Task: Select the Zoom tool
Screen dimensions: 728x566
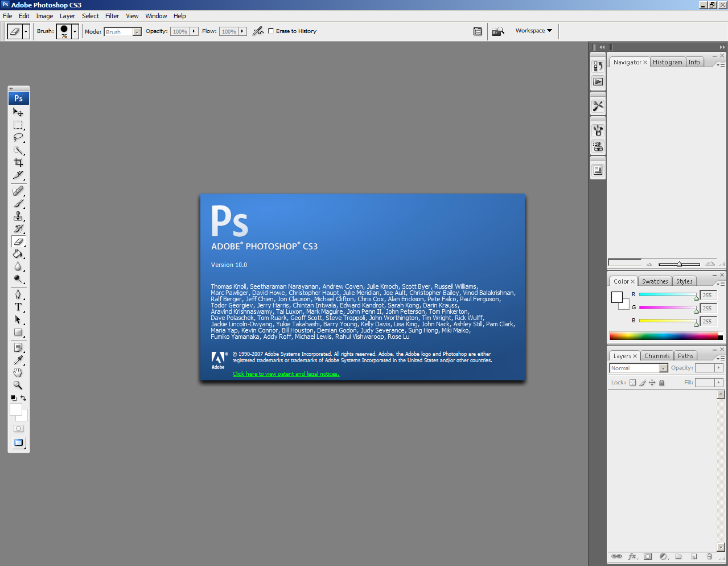Action: 18,385
